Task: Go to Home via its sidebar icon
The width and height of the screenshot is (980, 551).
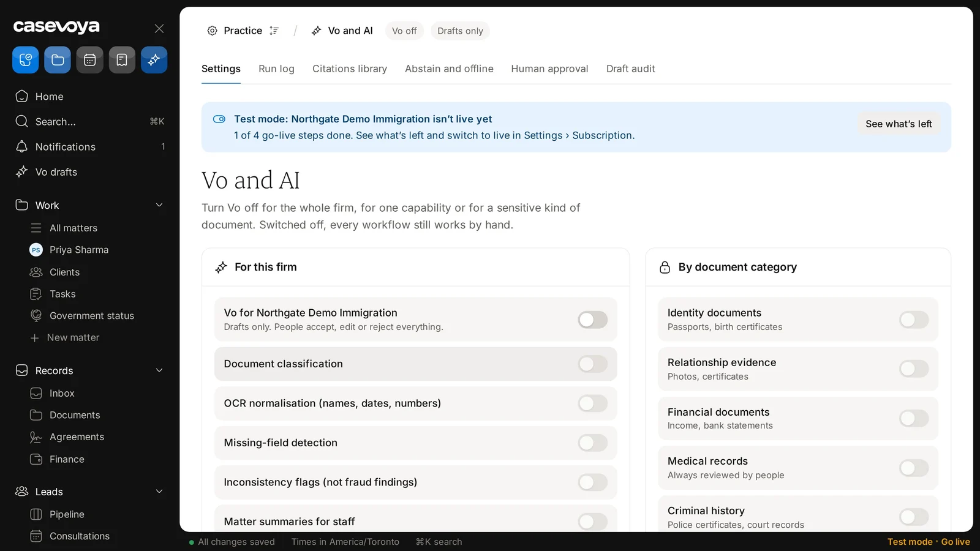Action: (x=22, y=96)
